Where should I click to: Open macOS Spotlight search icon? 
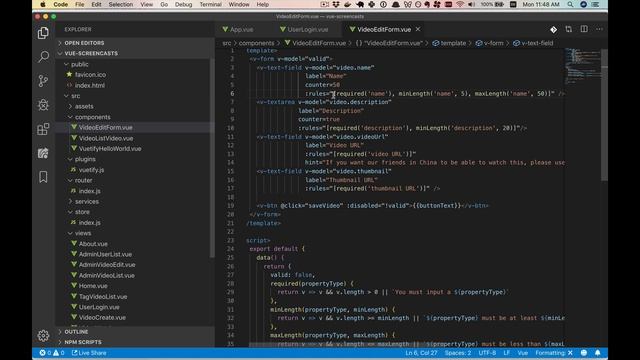click(x=570, y=4)
